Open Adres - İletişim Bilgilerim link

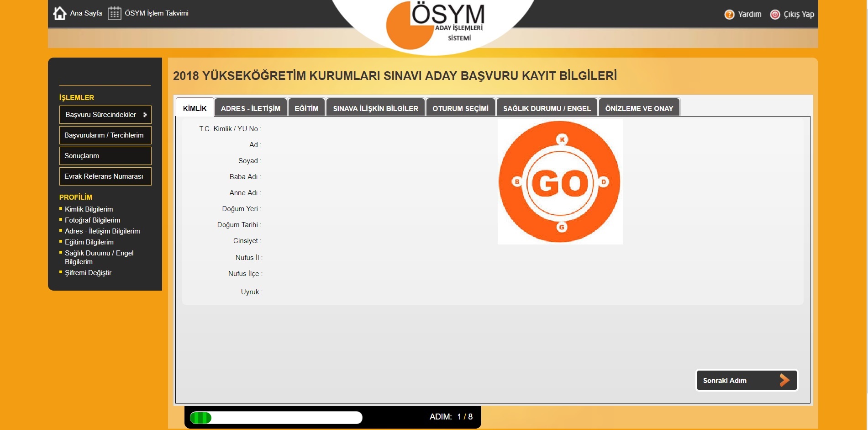[x=102, y=231]
